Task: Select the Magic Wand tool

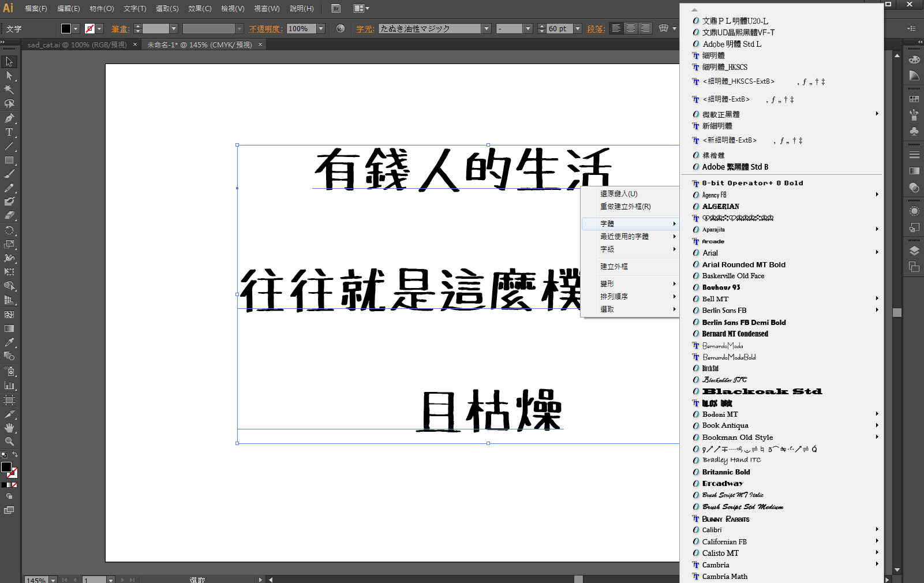Action: click(9, 89)
